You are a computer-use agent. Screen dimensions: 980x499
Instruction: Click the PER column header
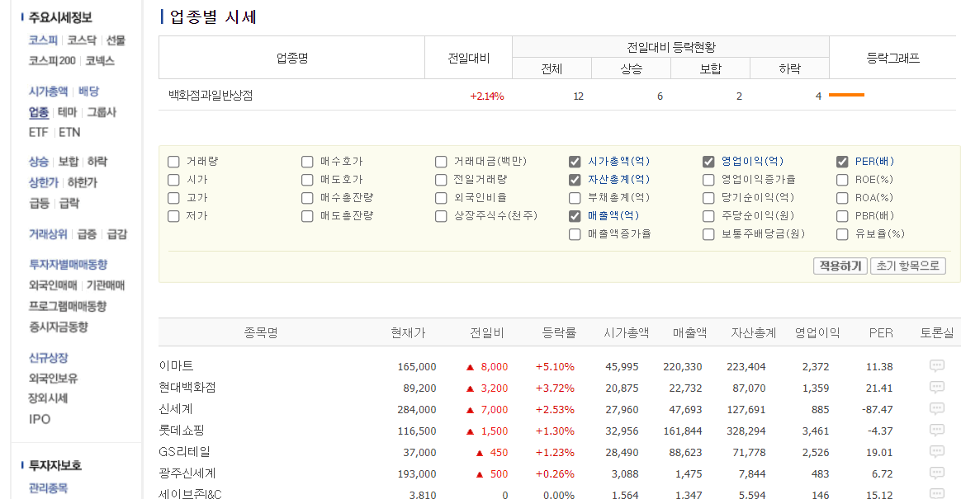point(881,333)
